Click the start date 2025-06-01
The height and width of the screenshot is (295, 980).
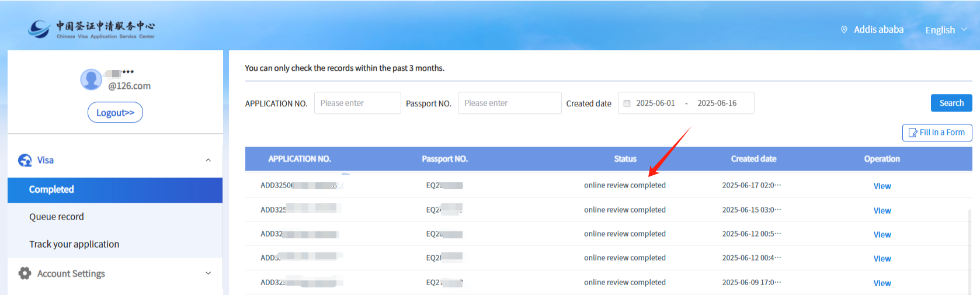[655, 103]
